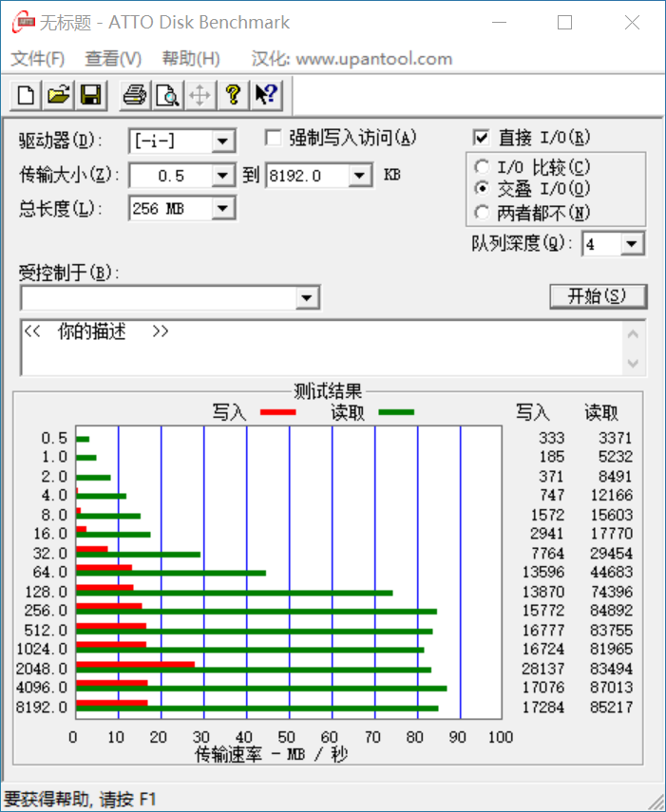Click the read value 84892

tap(611, 611)
